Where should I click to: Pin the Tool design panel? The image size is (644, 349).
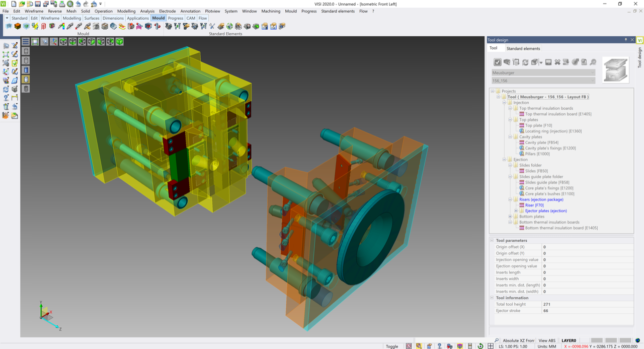point(625,40)
